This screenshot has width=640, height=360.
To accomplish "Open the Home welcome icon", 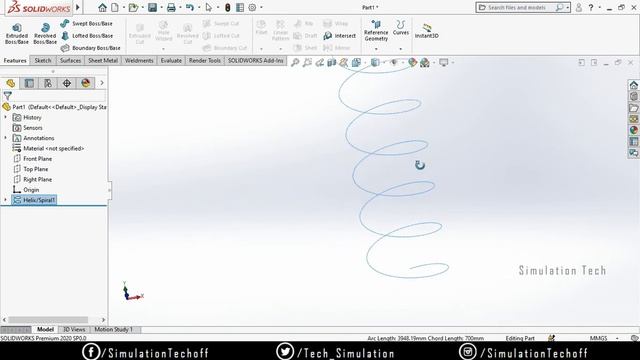I will 102,7.
